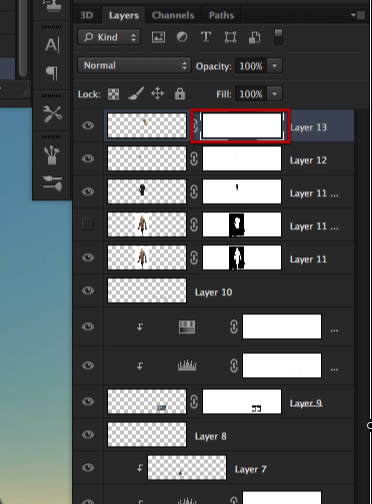Select the Layers tab
The width and height of the screenshot is (372, 504).
[x=124, y=15]
